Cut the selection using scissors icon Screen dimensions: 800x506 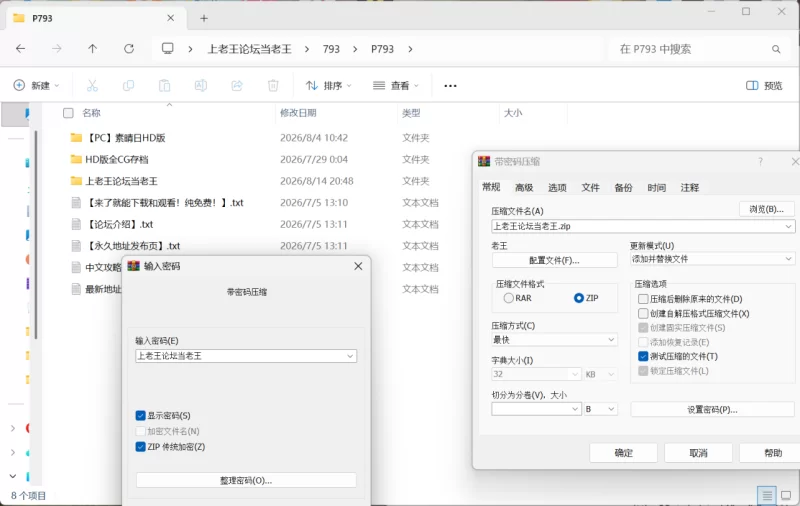click(92, 86)
